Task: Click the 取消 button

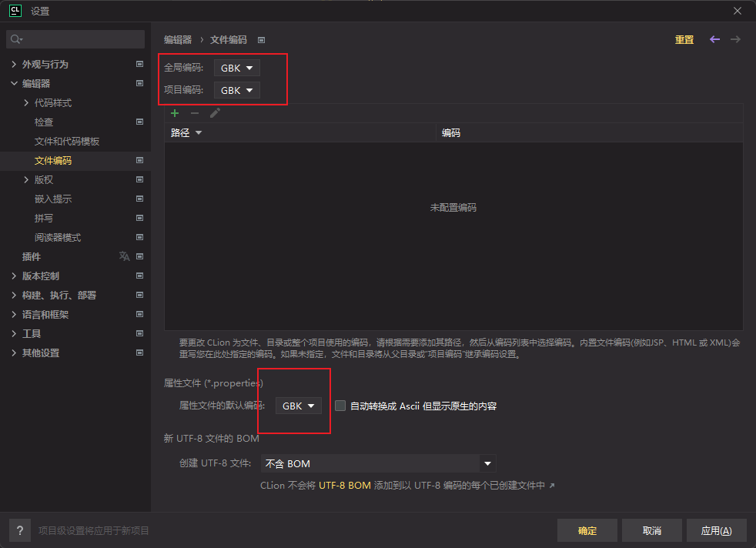Action: (x=652, y=530)
